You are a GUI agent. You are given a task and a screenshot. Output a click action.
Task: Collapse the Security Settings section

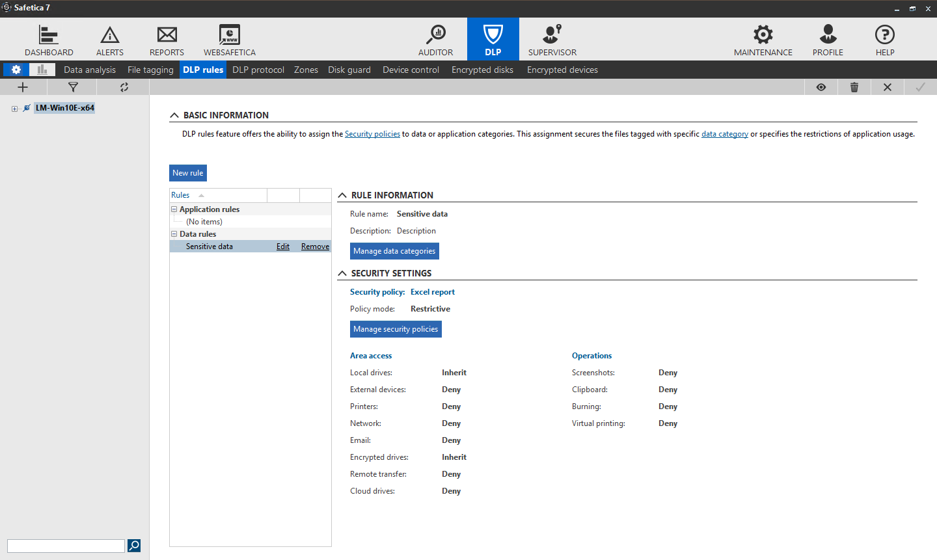point(342,273)
